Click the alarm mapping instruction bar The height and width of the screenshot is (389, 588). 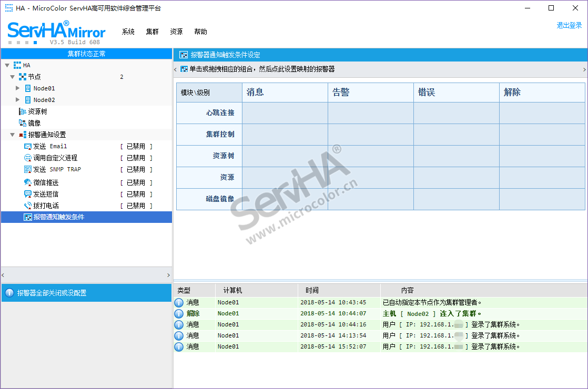click(x=379, y=69)
